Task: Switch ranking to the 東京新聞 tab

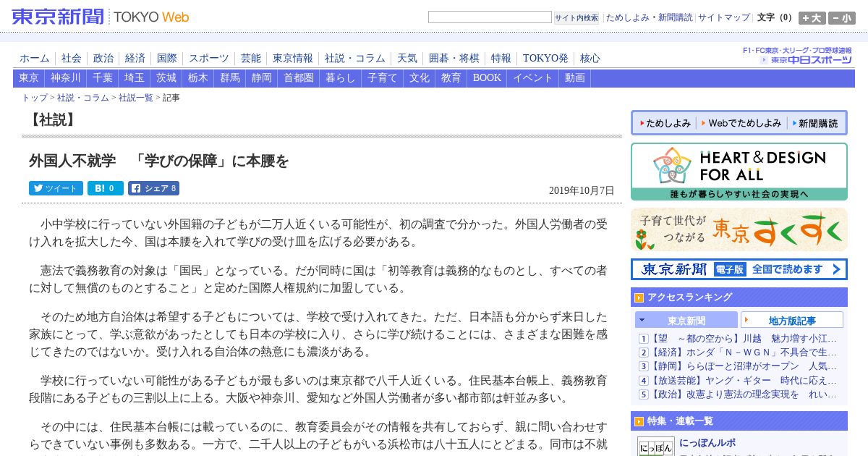Action: point(686,321)
